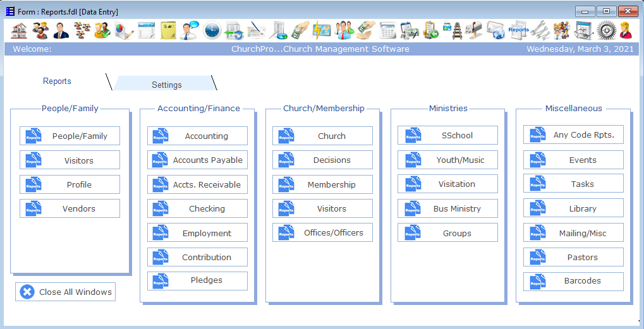Open People/Family reports button
This screenshot has width=644, height=329.
click(70, 136)
